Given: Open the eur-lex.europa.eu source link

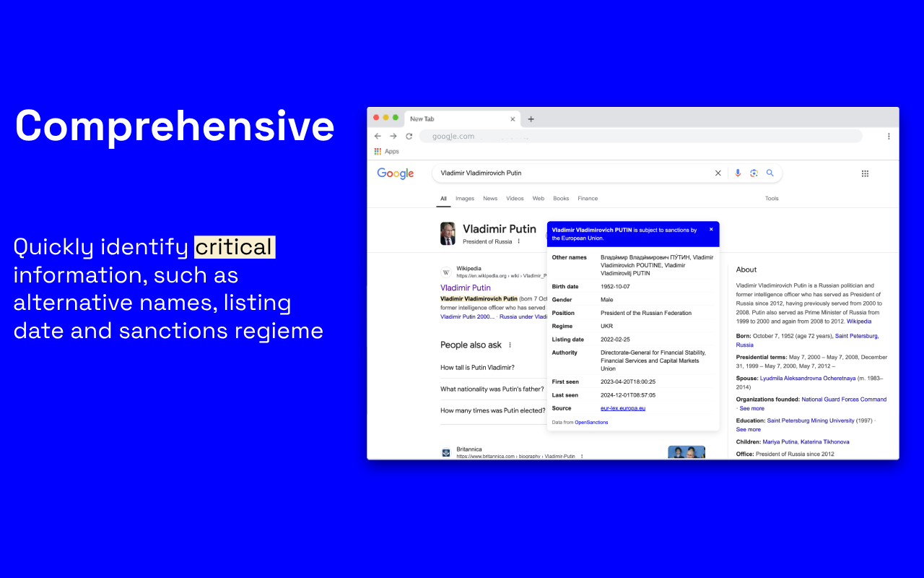Looking at the screenshot, I should pos(623,408).
